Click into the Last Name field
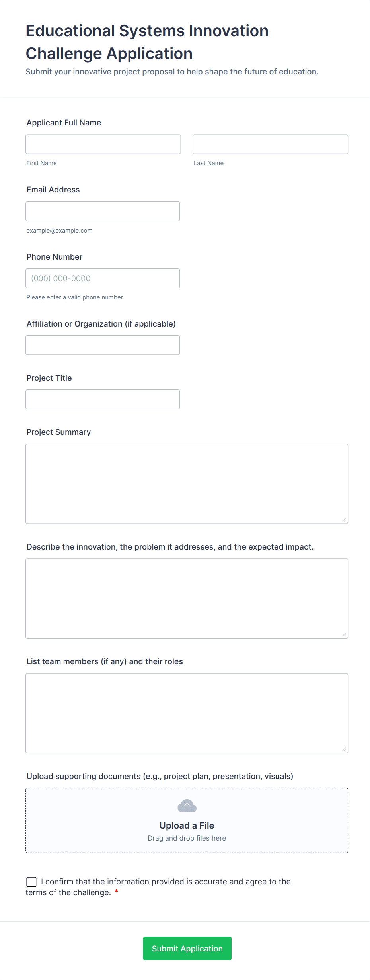This screenshot has width=370, height=980. (270, 144)
